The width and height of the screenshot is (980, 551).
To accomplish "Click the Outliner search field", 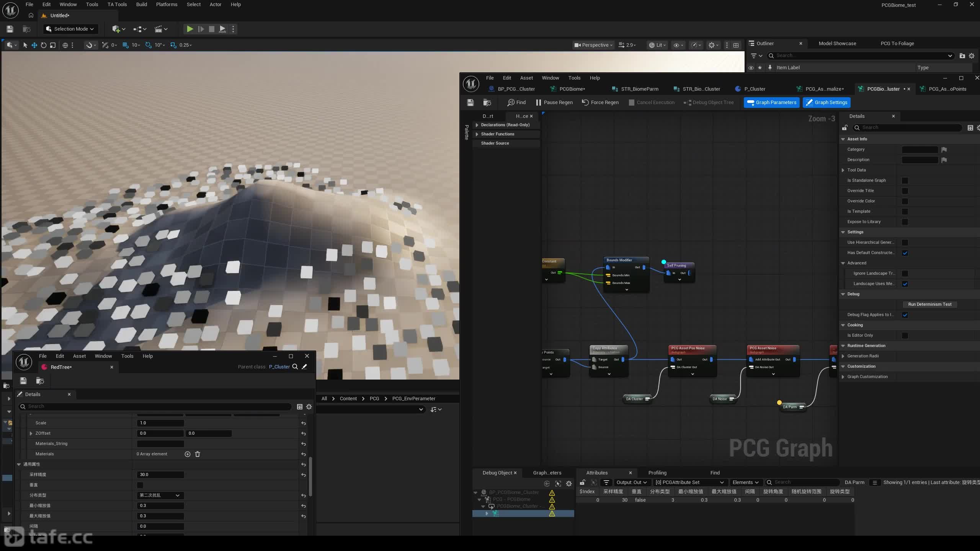I will coord(860,56).
